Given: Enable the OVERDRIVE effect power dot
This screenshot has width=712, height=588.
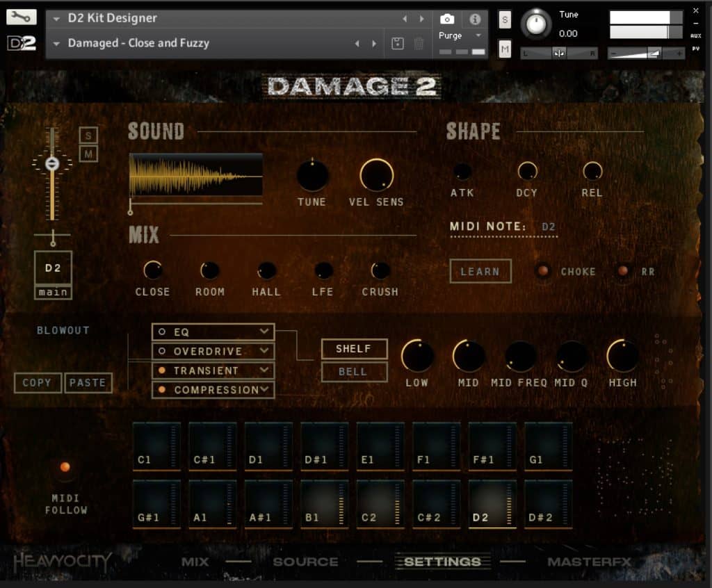Looking at the screenshot, I should pos(161,351).
